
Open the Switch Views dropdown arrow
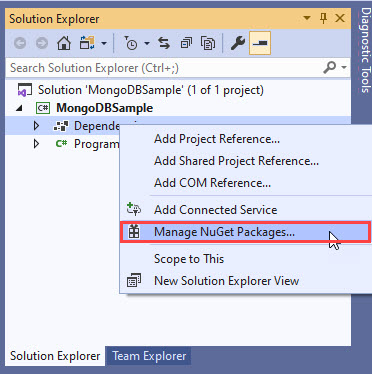104,43
